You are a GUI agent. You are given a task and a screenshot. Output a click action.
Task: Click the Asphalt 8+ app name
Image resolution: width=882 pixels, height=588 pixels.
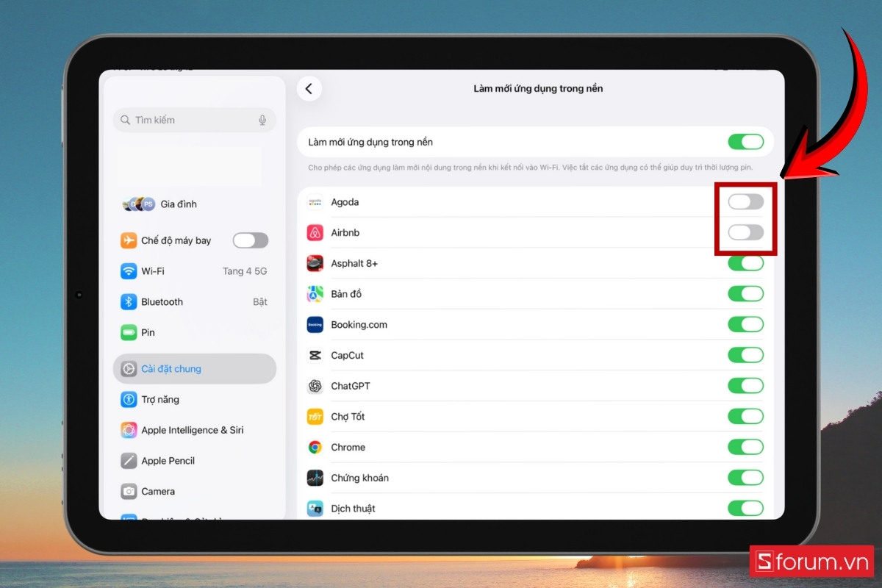pyautogui.click(x=354, y=263)
